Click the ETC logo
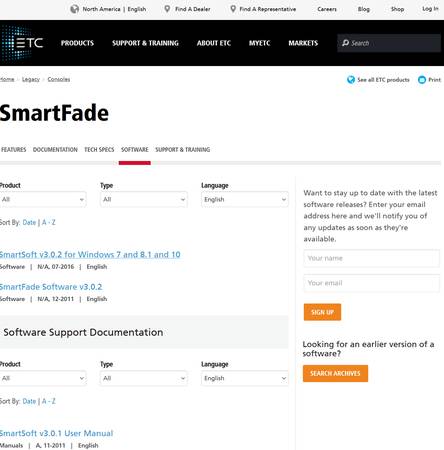 coord(22,43)
